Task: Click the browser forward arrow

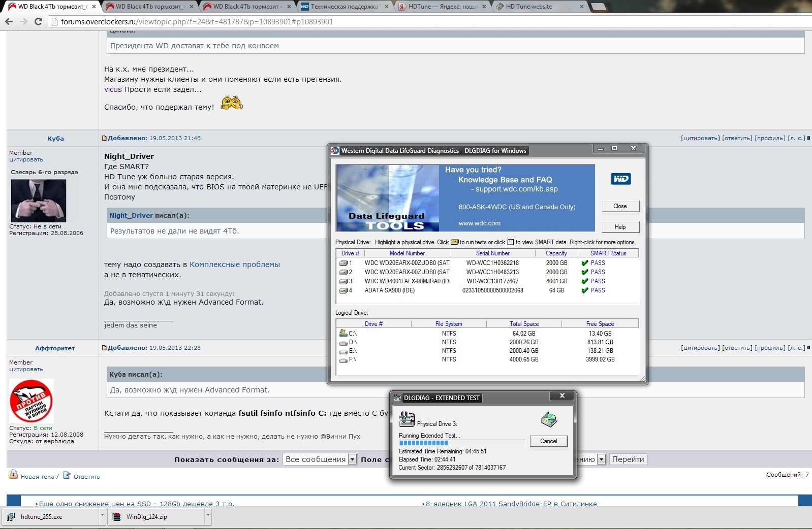Action: click(23, 21)
